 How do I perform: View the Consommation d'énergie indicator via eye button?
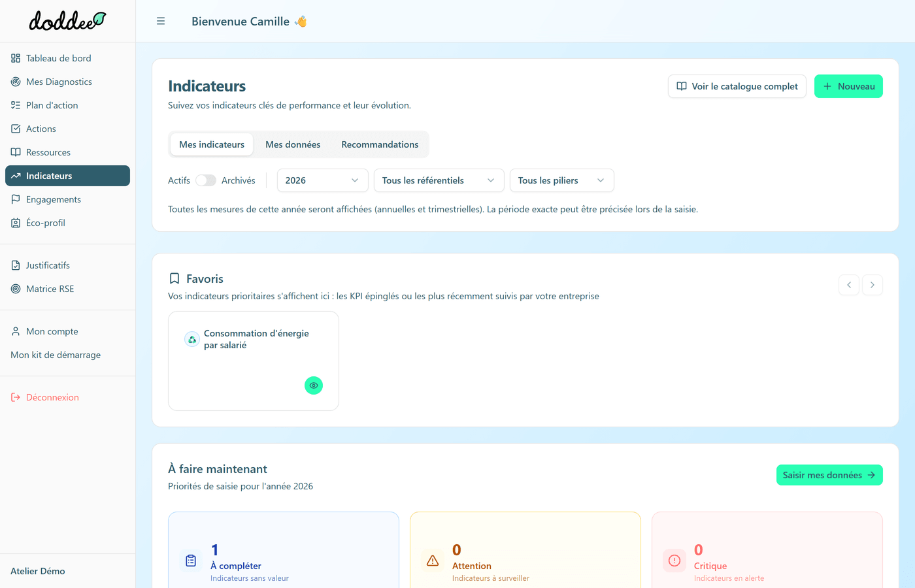tap(314, 385)
